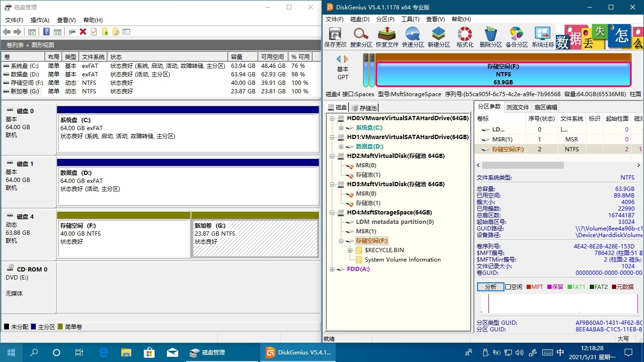The width and height of the screenshot is (644, 362).
Task: Select 新加卷 (G:) row in volume list
Action: point(160,91)
